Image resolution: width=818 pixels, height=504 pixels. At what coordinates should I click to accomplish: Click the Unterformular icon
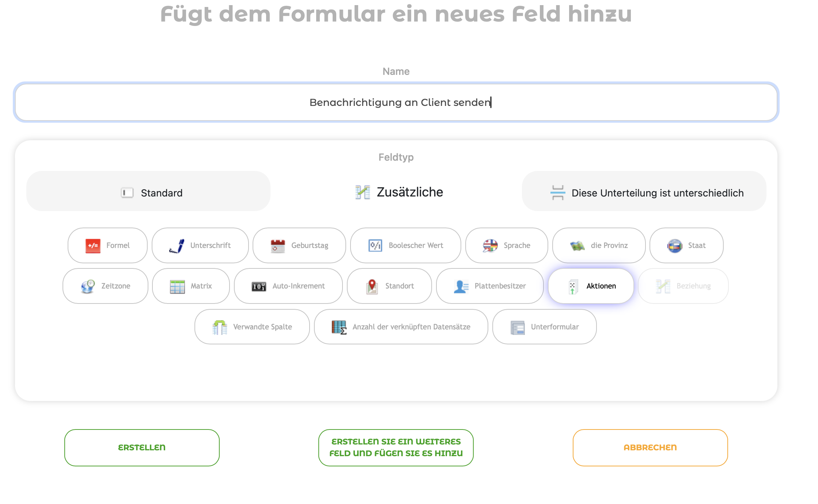pyautogui.click(x=518, y=327)
